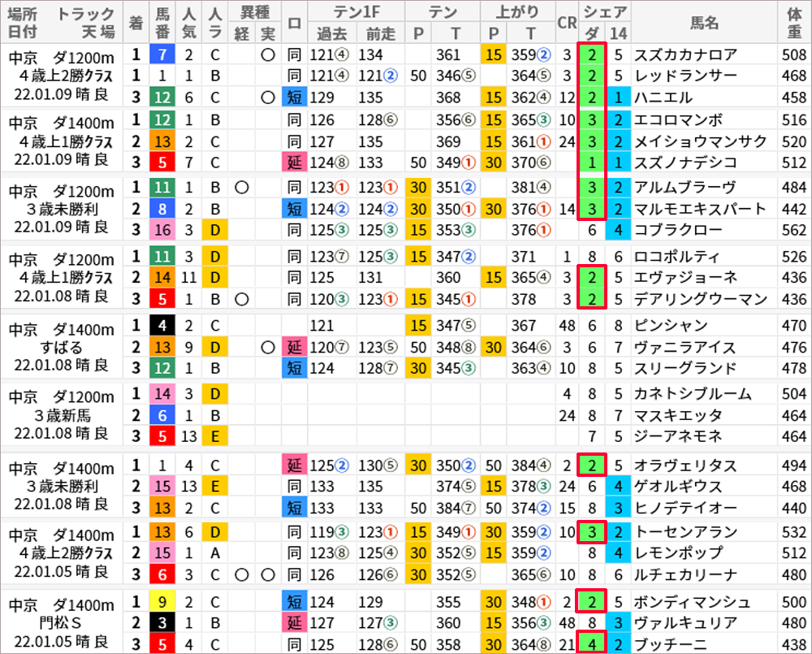The height and width of the screenshot is (654, 812).
Task: Click rank A cell in レモンポップ row
Action: 215,553
